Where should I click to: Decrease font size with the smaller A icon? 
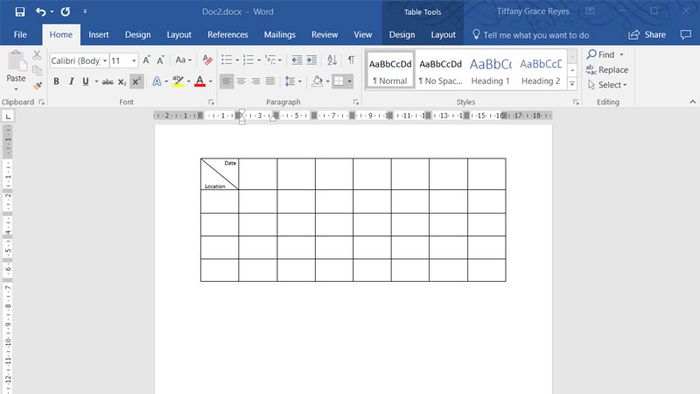(160, 60)
